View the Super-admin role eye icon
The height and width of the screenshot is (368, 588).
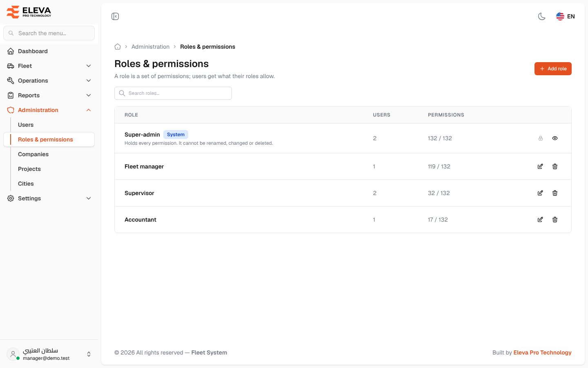555,138
